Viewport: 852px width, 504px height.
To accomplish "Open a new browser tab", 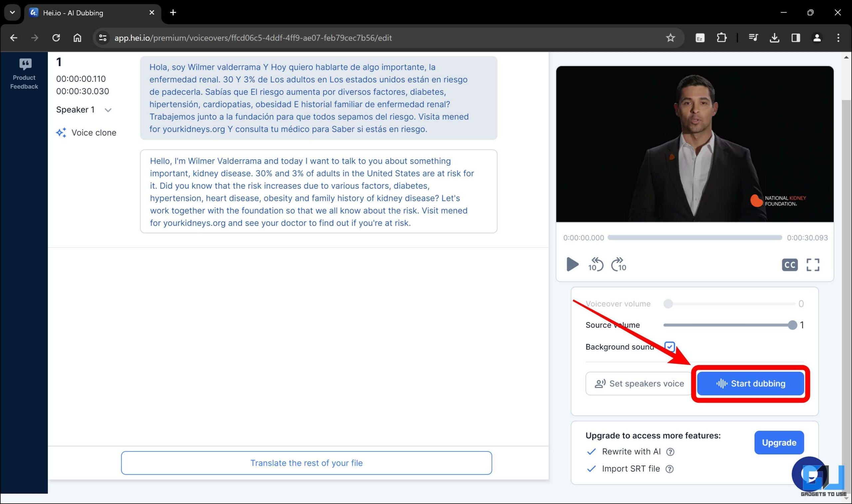I will coord(173,13).
